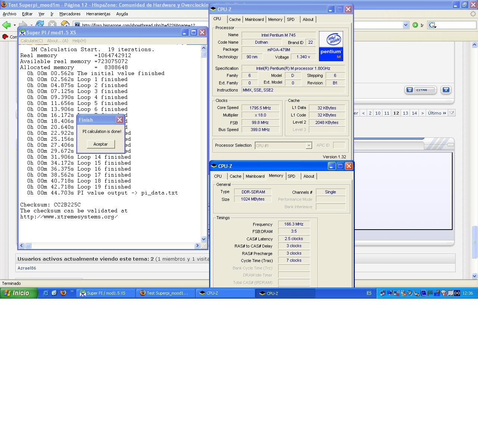
Task: Open the Back button history dropdown arrow
Action: [15, 25]
